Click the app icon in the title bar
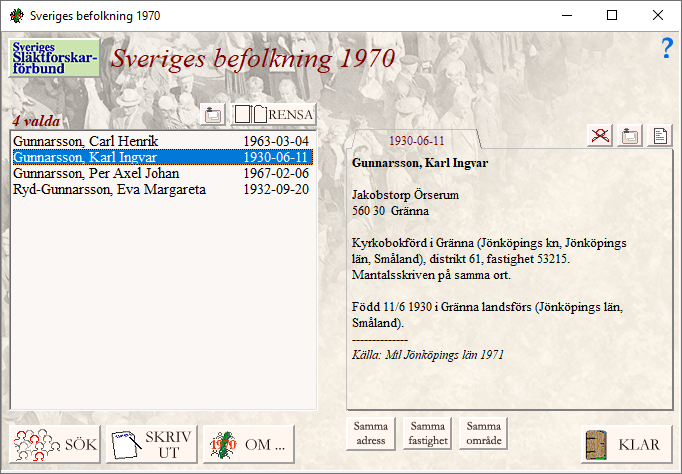Image resolution: width=682 pixels, height=474 pixels. pos(17,16)
